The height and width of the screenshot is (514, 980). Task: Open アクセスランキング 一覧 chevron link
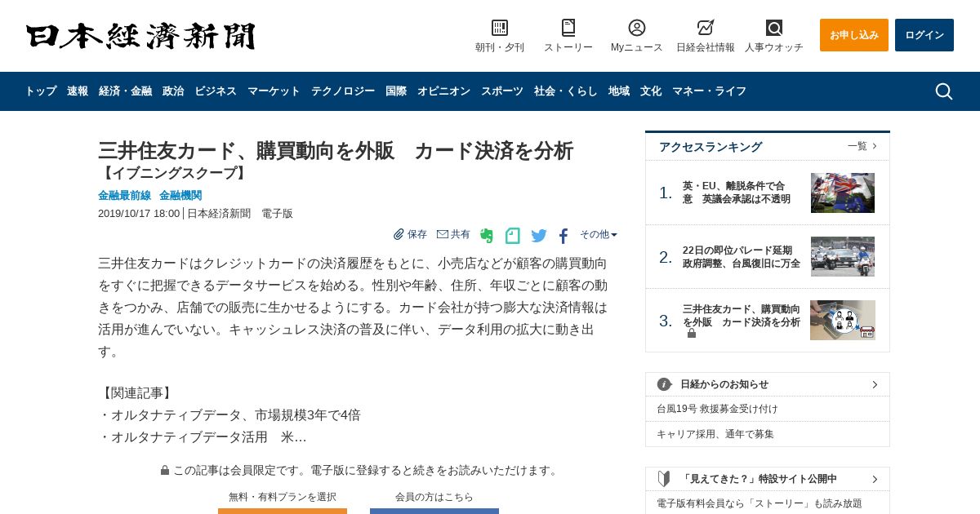862,146
